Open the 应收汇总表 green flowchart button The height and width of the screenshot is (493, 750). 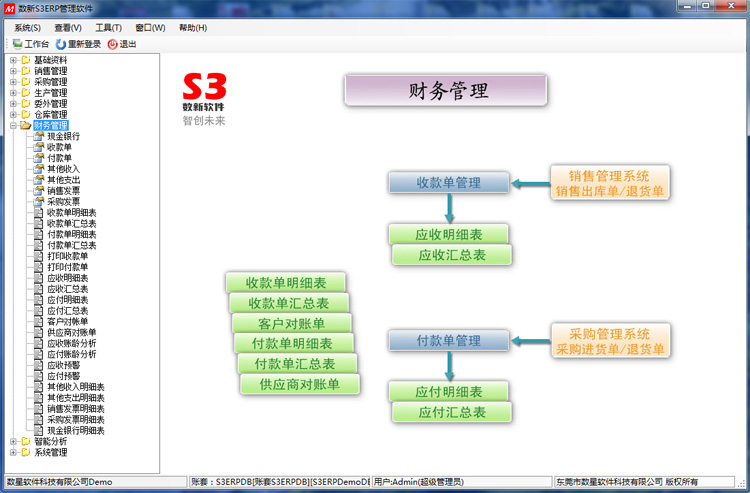coord(452,255)
